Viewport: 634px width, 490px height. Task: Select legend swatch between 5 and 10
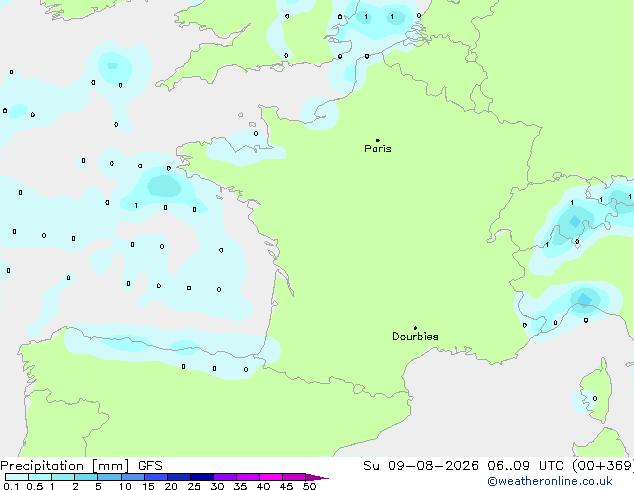coord(109,477)
